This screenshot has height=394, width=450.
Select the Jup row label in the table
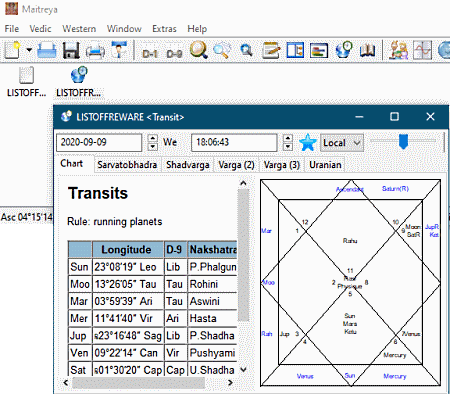[80, 335]
